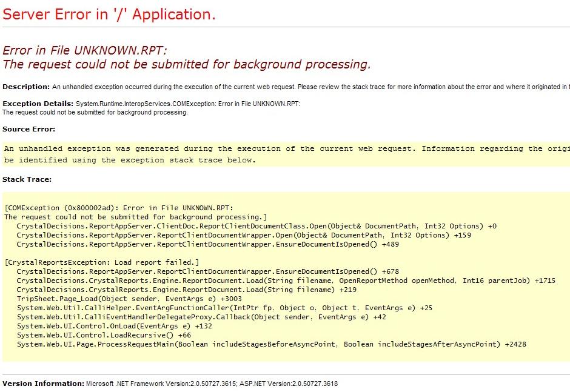
Task: Select the text "System.Runtime.InteropServices.COMException: Error in File UNKNOWN.RPT:"
Action: pos(188,104)
